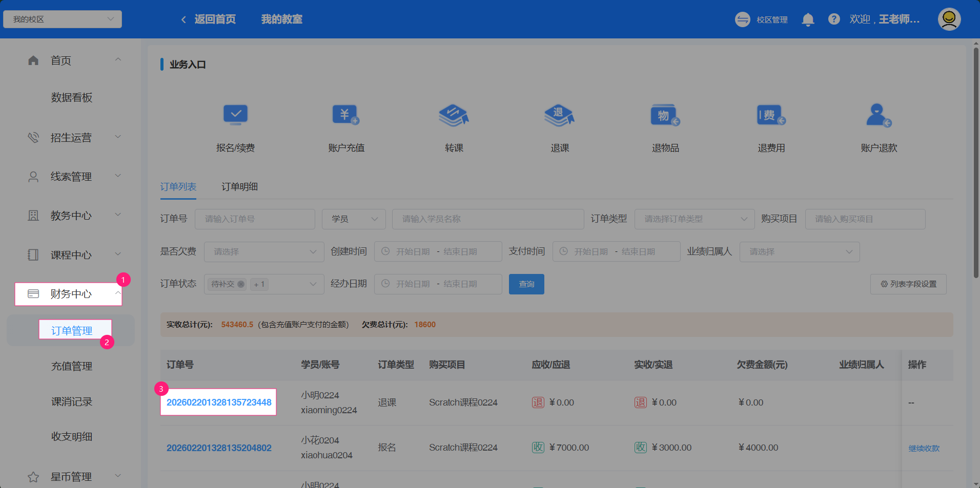Click the vertical page scrollbar
This screenshot has width=980, height=488.
976,164
